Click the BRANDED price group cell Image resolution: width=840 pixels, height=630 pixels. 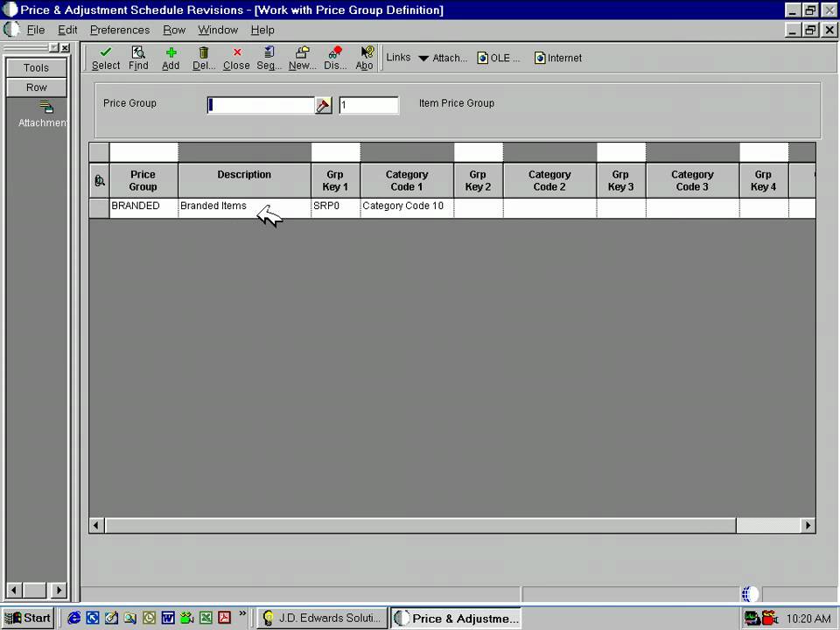(x=143, y=208)
